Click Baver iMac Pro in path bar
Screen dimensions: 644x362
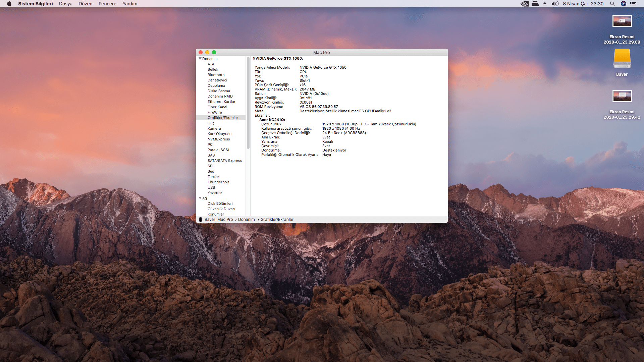pos(218,220)
